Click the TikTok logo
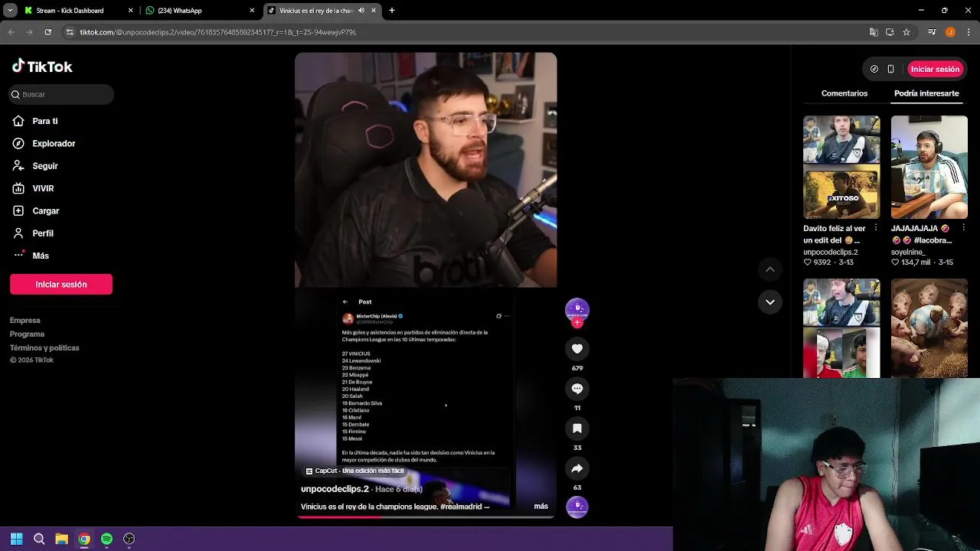Image resolution: width=980 pixels, height=551 pixels. [42, 67]
